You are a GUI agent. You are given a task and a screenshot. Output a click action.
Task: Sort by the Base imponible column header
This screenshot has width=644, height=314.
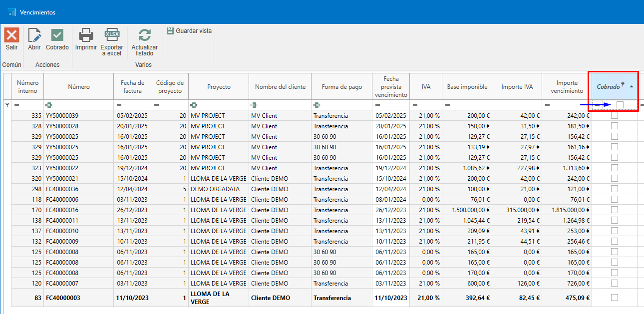[x=467, y=86]
